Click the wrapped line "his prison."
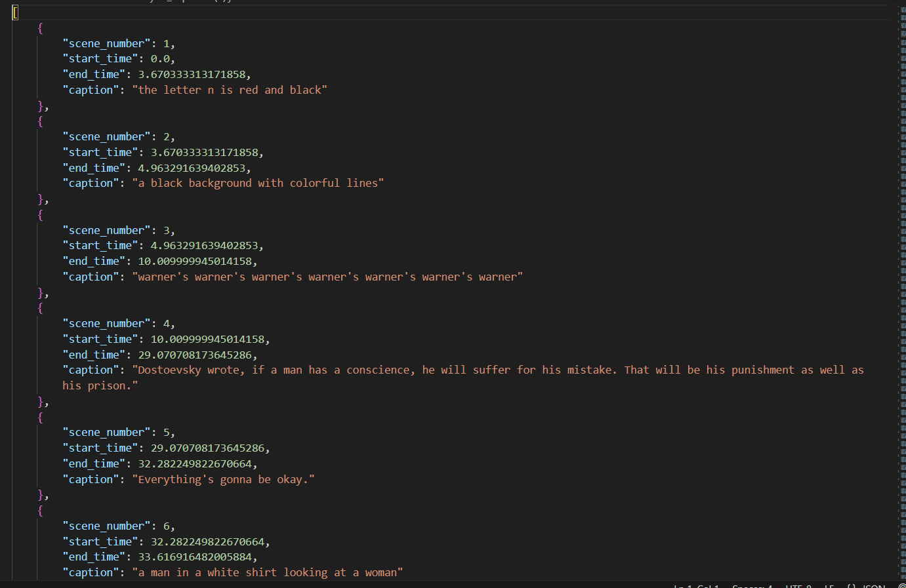 [100, 386]
